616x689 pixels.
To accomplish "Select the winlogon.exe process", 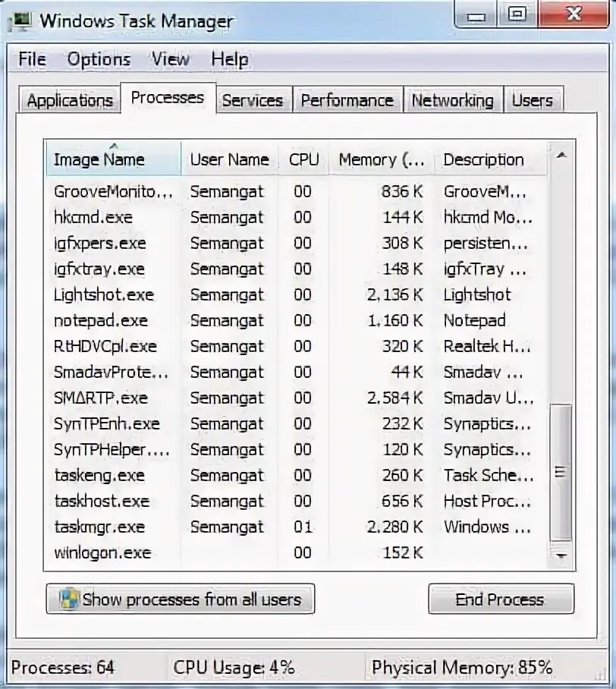I will tap(297, 552).
